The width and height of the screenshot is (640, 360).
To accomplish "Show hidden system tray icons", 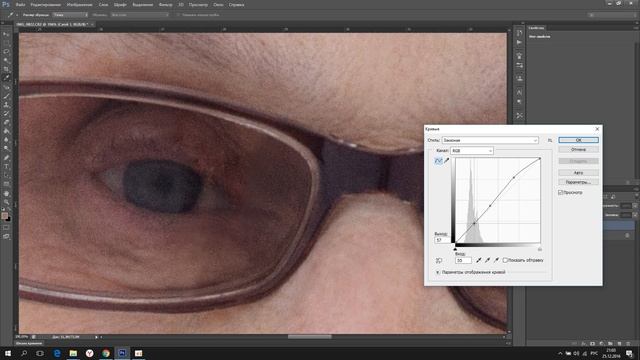I will pyautogui.click(x=560, y=353).
